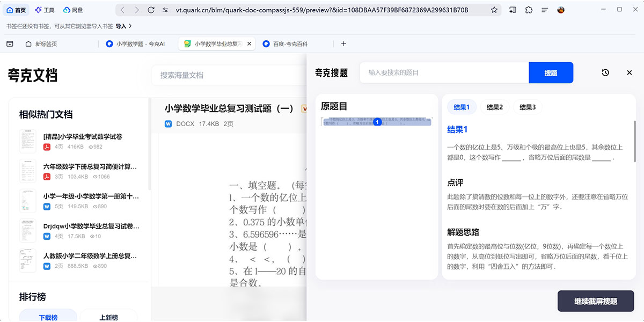Go forward to next page

click(137, 10)
